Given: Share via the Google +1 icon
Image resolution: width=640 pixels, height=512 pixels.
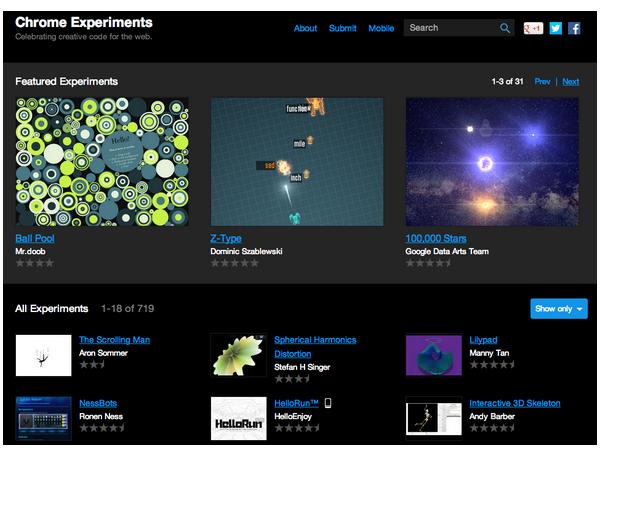Looking at the screenshot, I should point(533,28).
